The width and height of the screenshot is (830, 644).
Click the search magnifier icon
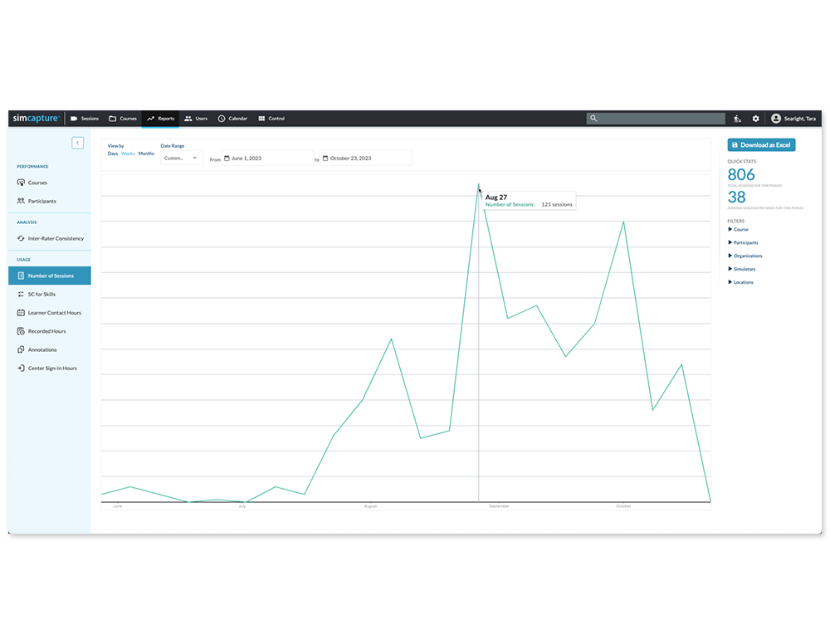[x=593, y=119]
